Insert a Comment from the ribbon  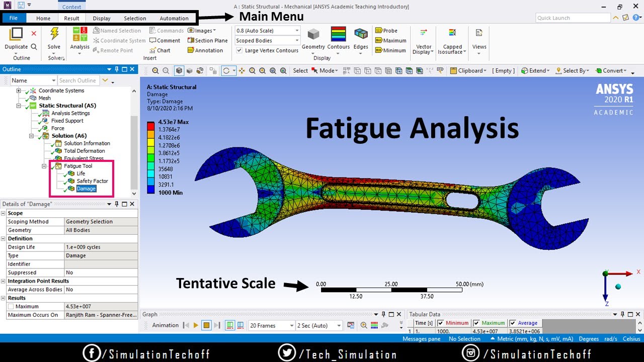pos(165,41)
